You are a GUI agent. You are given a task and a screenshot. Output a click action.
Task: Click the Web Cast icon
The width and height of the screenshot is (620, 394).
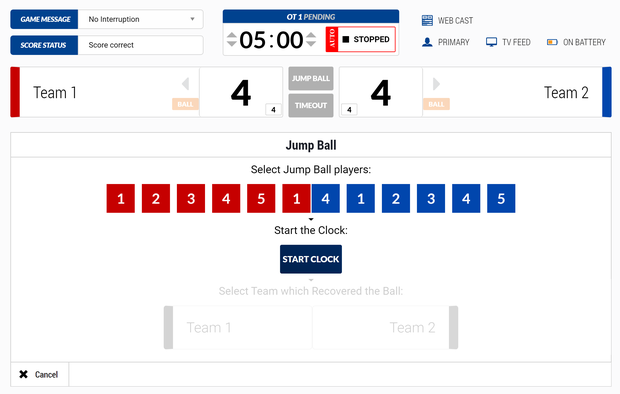[427, 21]
